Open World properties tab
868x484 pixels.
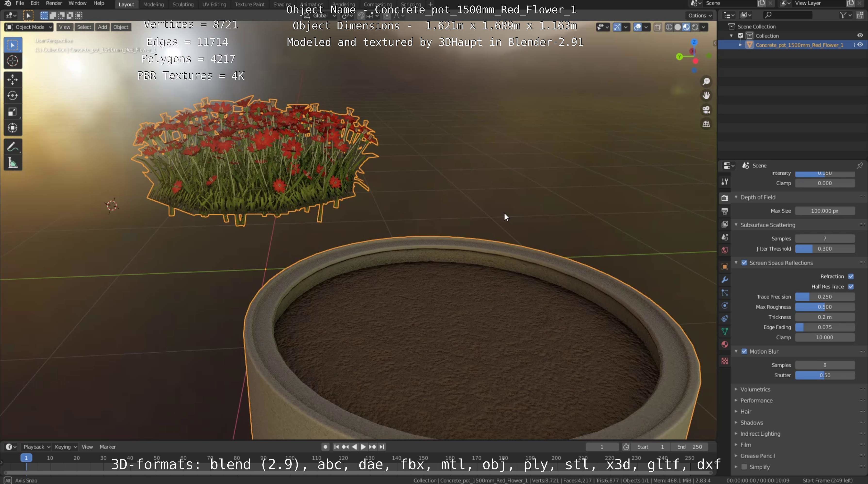(724, 250)
